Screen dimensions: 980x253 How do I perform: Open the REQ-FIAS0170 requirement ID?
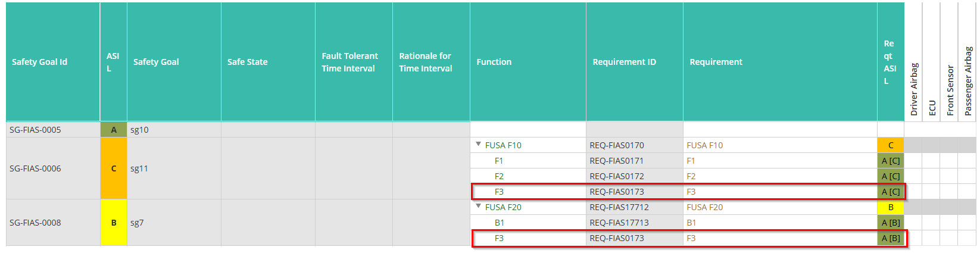pos(617,145)
